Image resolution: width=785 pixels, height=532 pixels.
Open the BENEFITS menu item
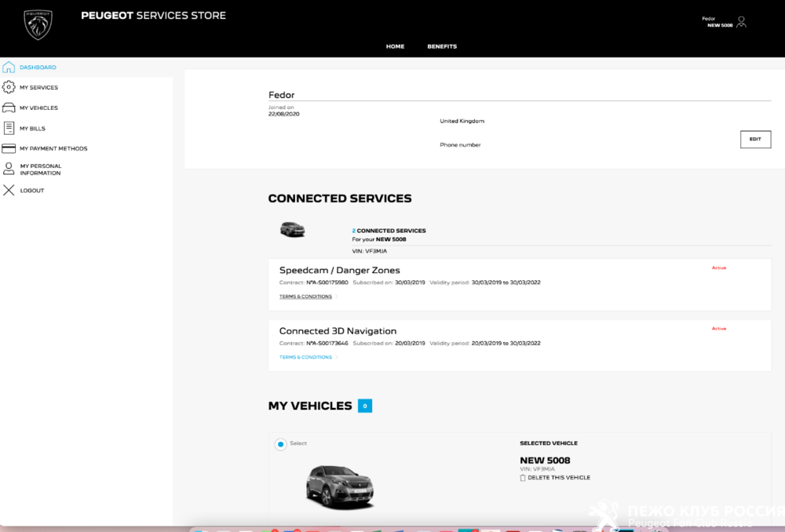pos(442,46)
